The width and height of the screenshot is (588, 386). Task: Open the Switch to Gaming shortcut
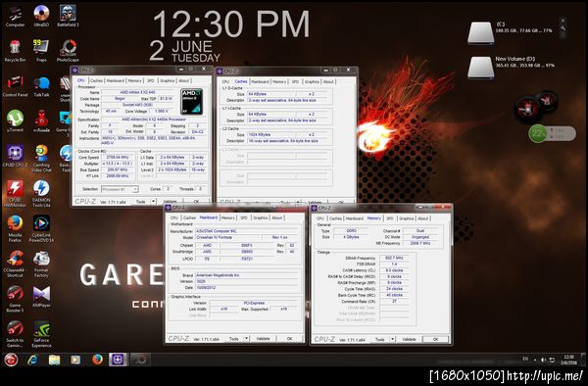coord(15,334)
